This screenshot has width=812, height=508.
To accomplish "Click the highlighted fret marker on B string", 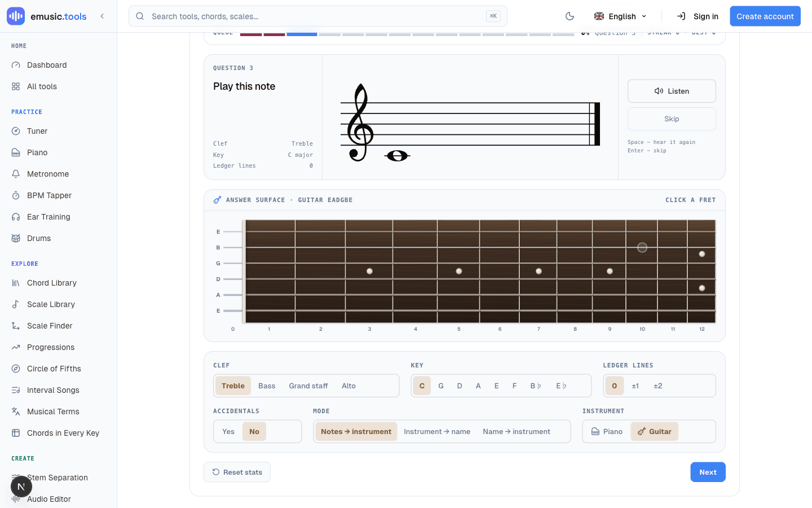I will click(x=642, y=247).
